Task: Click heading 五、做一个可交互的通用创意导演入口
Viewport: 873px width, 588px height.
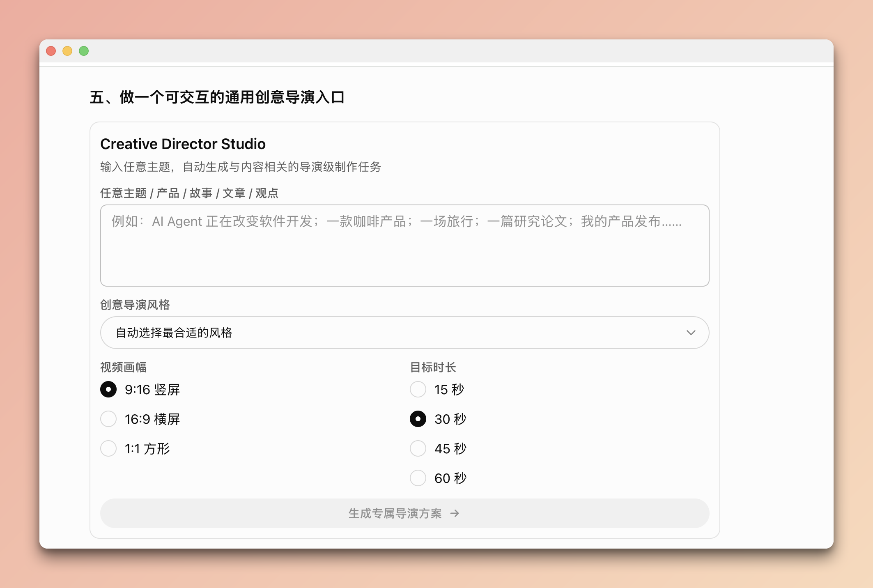Action: point(217,97)
